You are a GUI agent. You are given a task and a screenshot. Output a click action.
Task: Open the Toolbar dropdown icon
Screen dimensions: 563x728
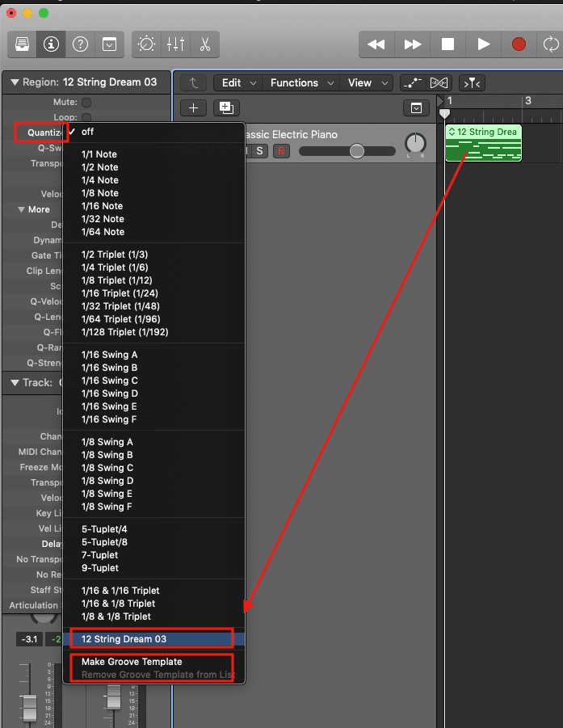[110, 44]
